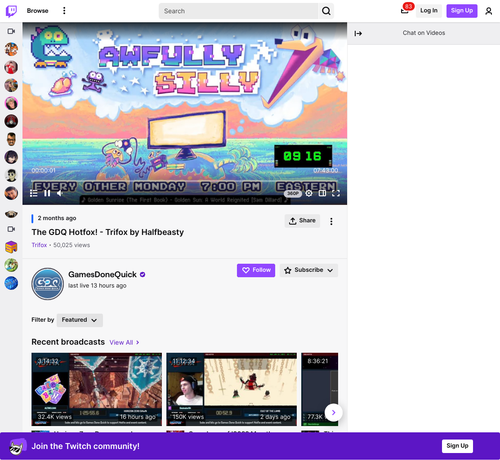Open the Twitch home logo
The height and width of the screenshot is (460, 500).
(x=11, y=11)
